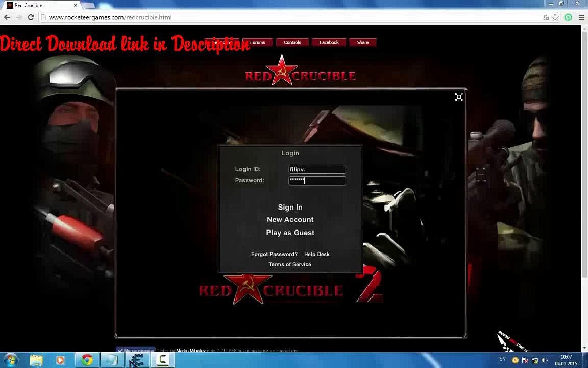The width and height of the screenshot is (588, 368).
Task: Click the Facebook Like button below the game
Action: (135, 350)
